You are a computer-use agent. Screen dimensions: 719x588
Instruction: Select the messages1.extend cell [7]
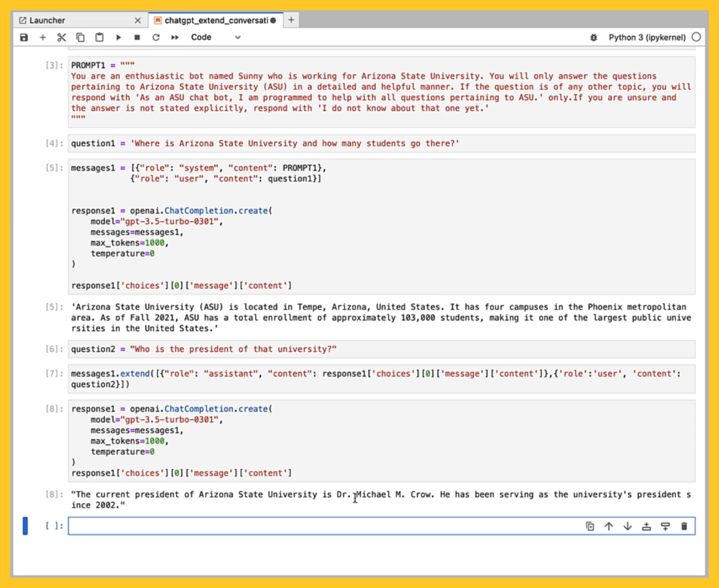coord(382,379)
